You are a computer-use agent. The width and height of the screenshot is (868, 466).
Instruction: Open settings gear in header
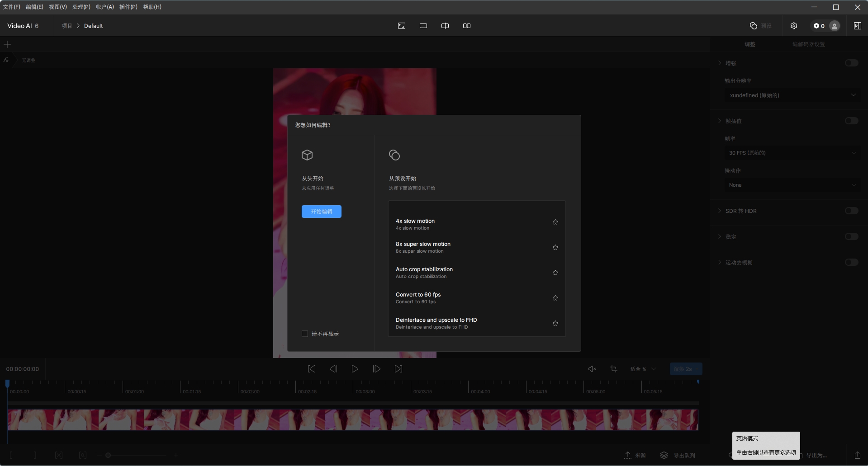point(794,26)
